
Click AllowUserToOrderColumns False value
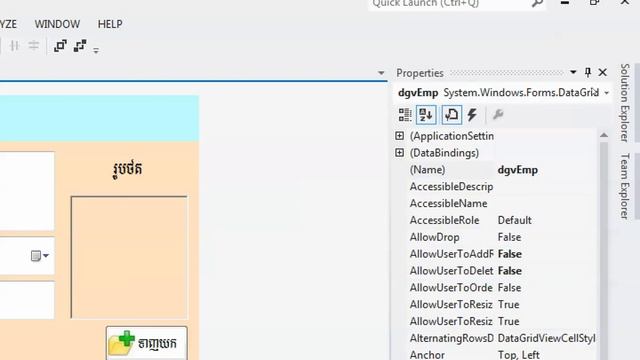click(509, 288)
